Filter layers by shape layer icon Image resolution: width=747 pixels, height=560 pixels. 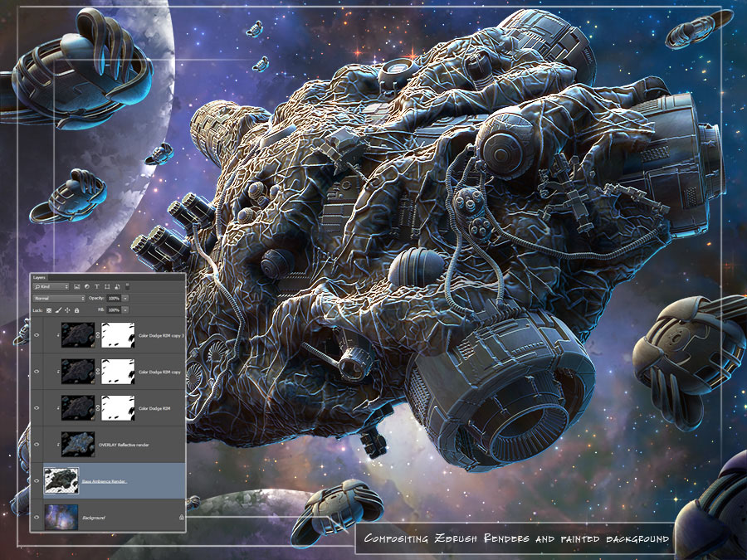tap(107, 287)
